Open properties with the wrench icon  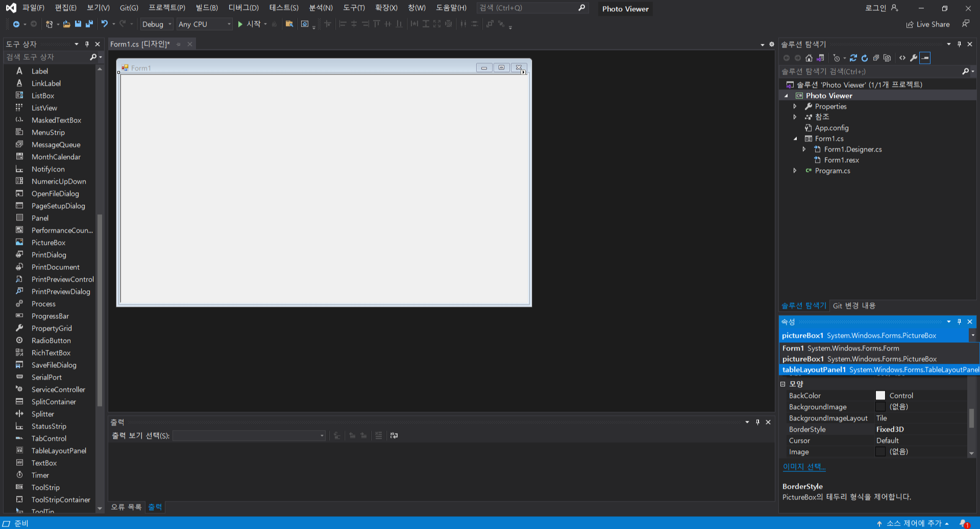pyautogui.click(x=914, y=58)
